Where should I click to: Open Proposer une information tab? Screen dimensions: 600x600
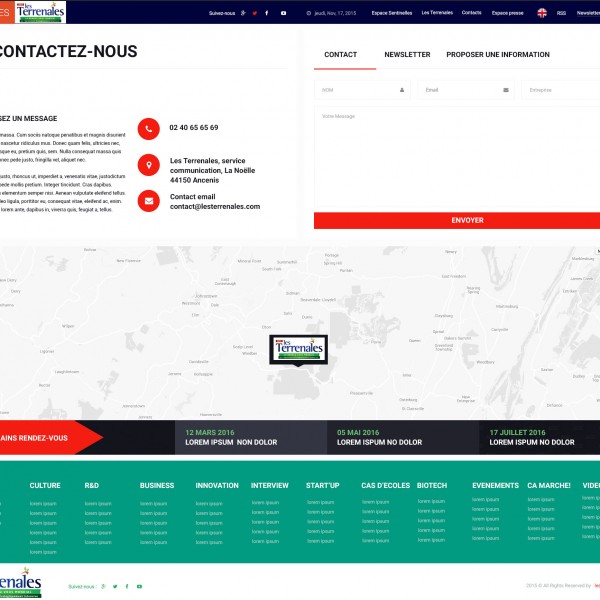pos(497,55)
